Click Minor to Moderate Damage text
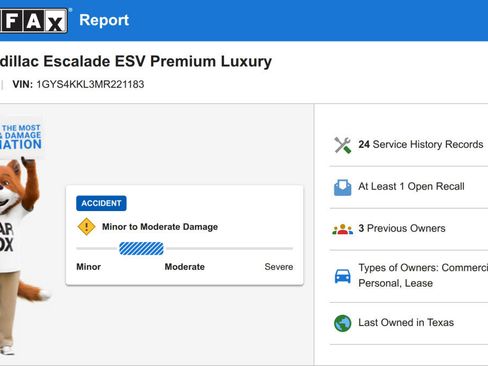Viewport: 488px width, 366px height. (x=160, y=227)
